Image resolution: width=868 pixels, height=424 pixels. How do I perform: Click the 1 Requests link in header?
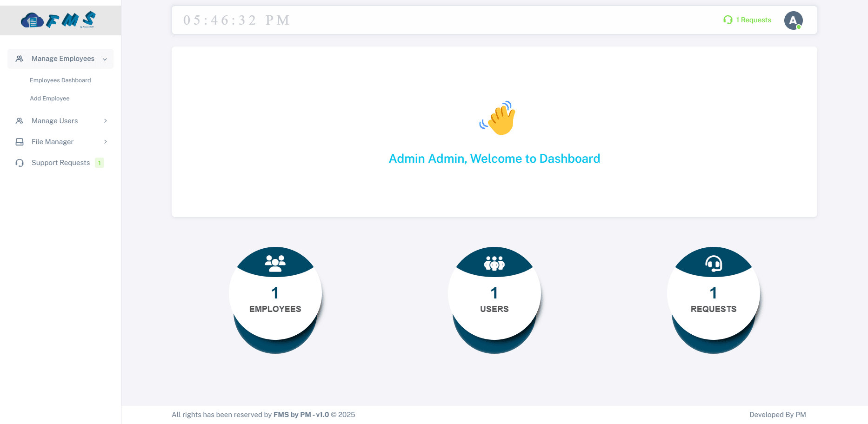753,20
